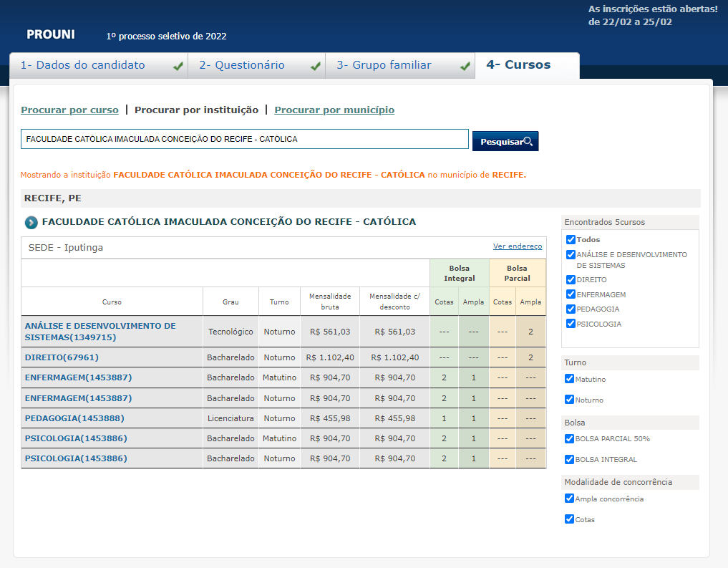Screen dimensions: 728x568
Task: Click the magnifier icon in the Pesquisar button
Action: point(528,141)
